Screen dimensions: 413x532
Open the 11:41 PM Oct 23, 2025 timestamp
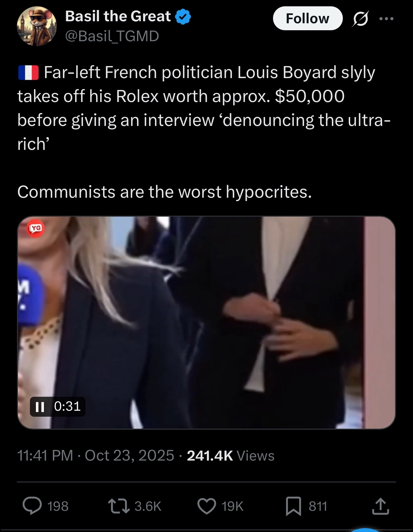click(95, 456)
